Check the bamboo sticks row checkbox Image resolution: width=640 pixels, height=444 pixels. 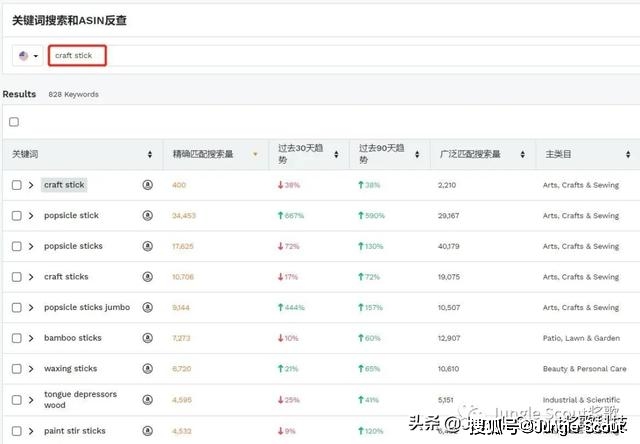(16, 338)
